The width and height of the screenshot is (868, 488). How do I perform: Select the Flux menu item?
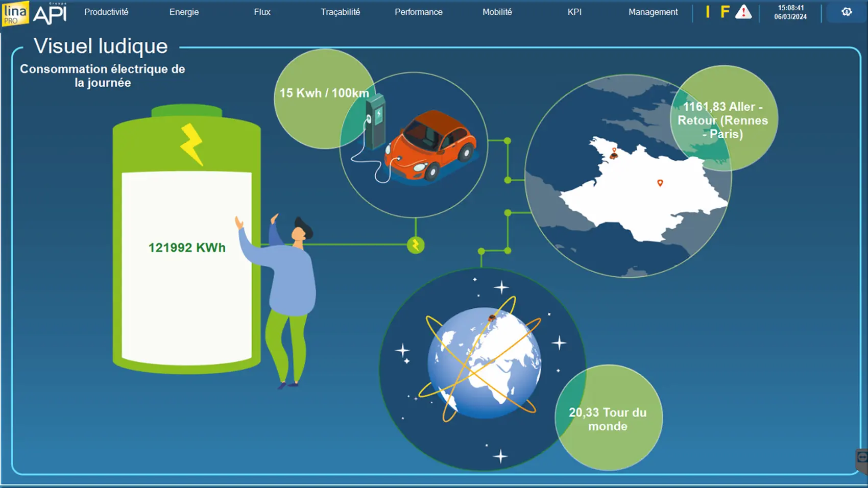[262, 12]
